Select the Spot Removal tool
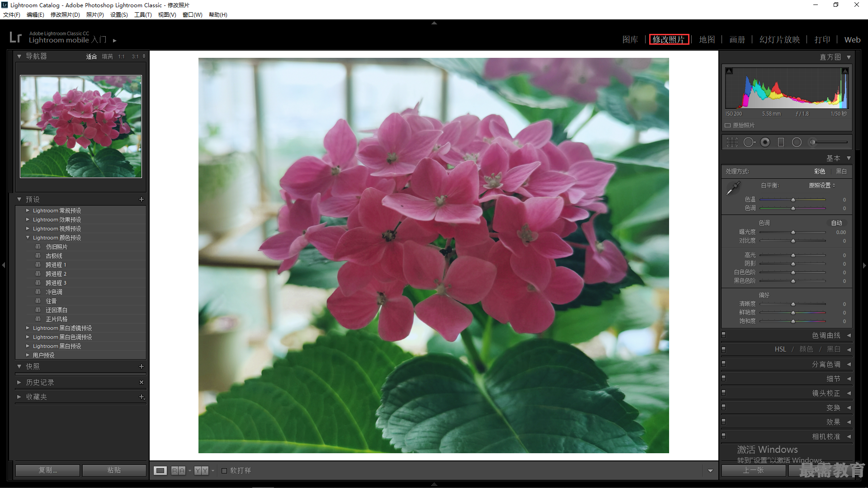 tap(749, 142)
